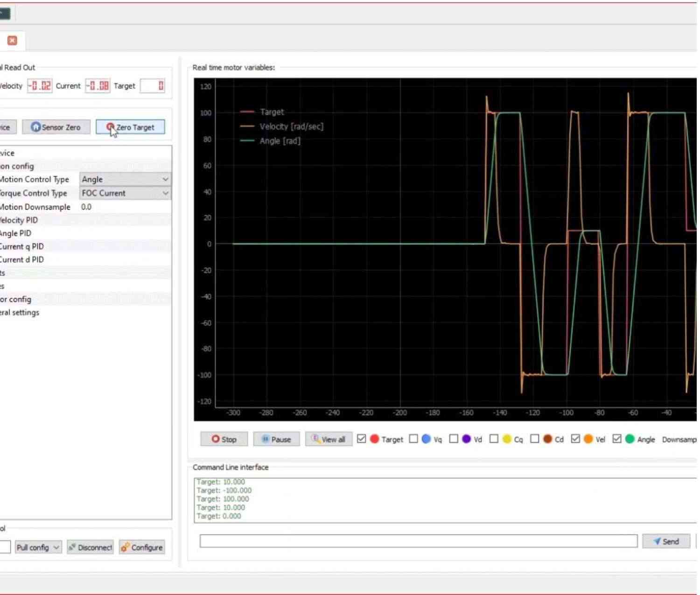Stop the real time plot
The height and width of the screenshot is (595, 700).
pos(224,439)
